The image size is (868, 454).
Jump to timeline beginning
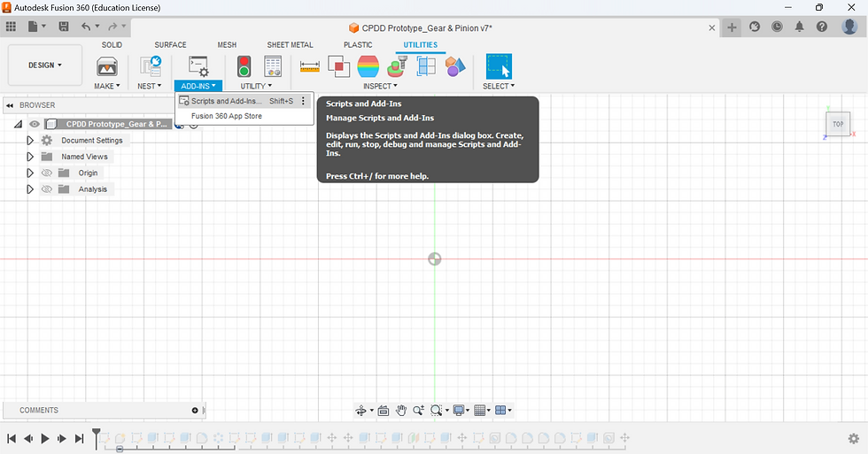(x=11, y=439)
